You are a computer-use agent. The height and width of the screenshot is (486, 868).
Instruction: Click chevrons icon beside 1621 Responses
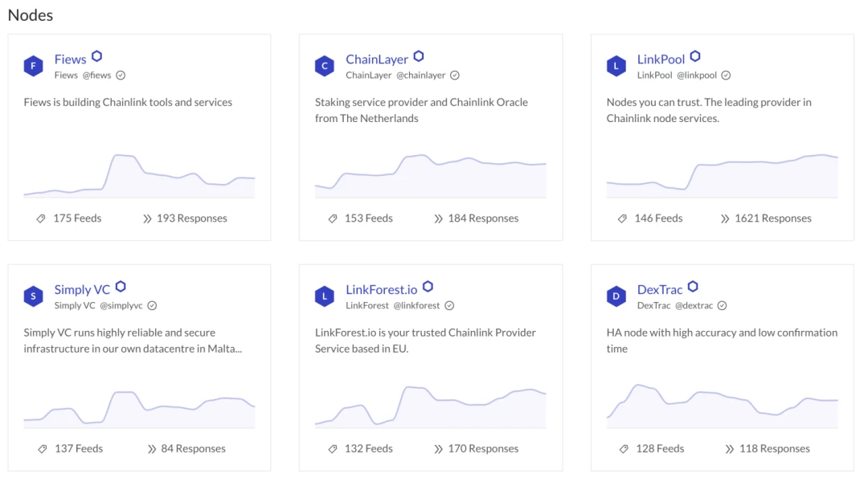pos(725,218)
